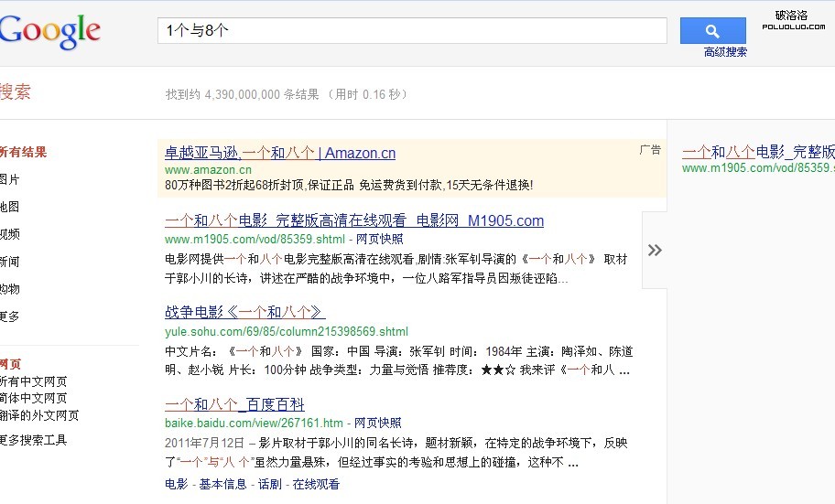Open the 高级搜索 advanced search link

[x=725, y=52]
